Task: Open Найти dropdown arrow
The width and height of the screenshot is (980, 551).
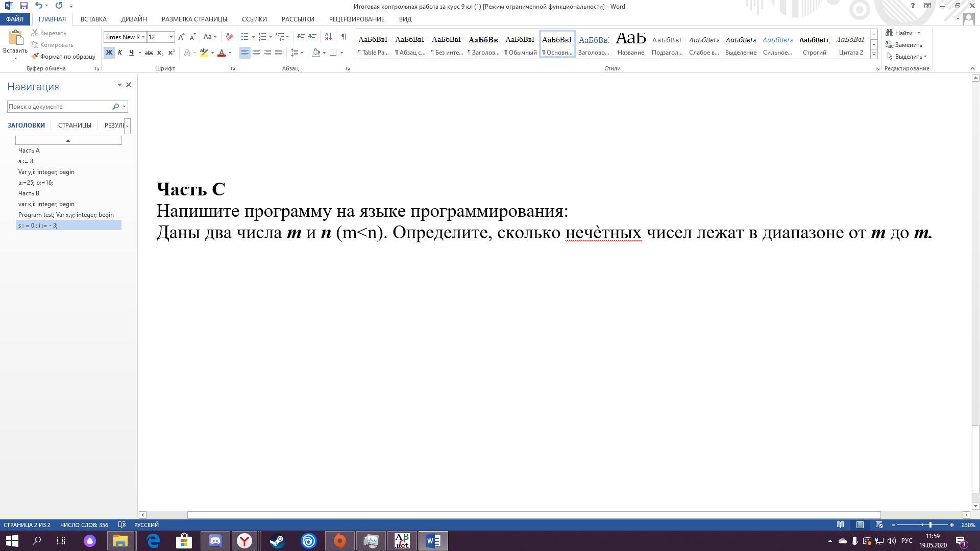Action: 919,33
